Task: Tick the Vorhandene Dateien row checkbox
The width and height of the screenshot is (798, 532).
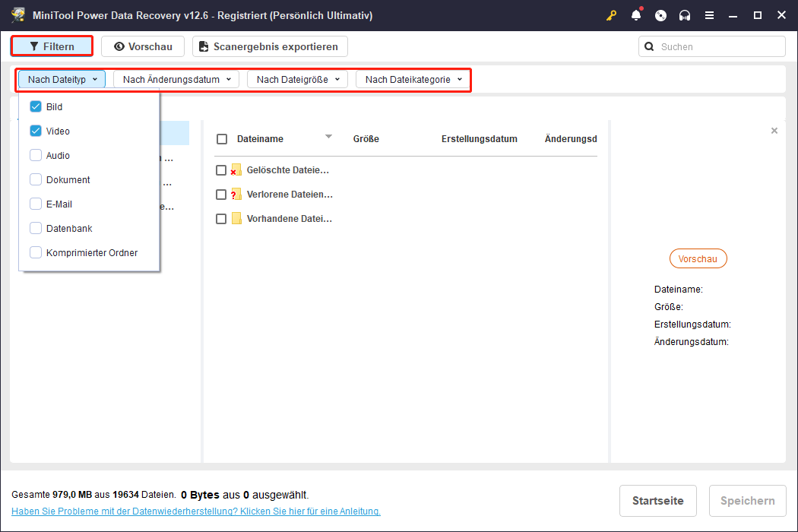Action: click(x=221, y=219)
